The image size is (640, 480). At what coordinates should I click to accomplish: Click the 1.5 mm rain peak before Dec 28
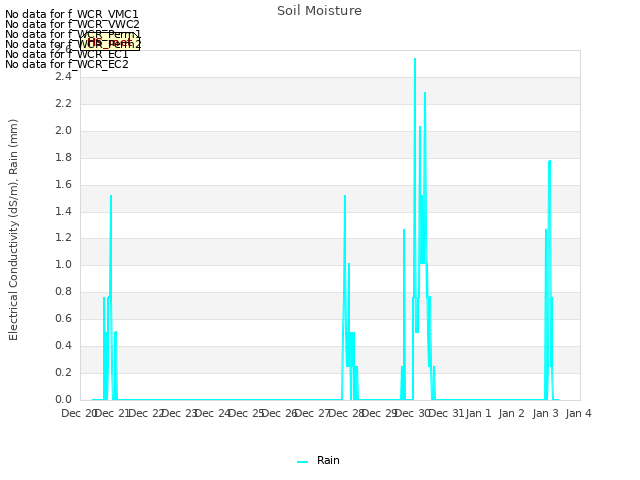(x=345, y=197)
